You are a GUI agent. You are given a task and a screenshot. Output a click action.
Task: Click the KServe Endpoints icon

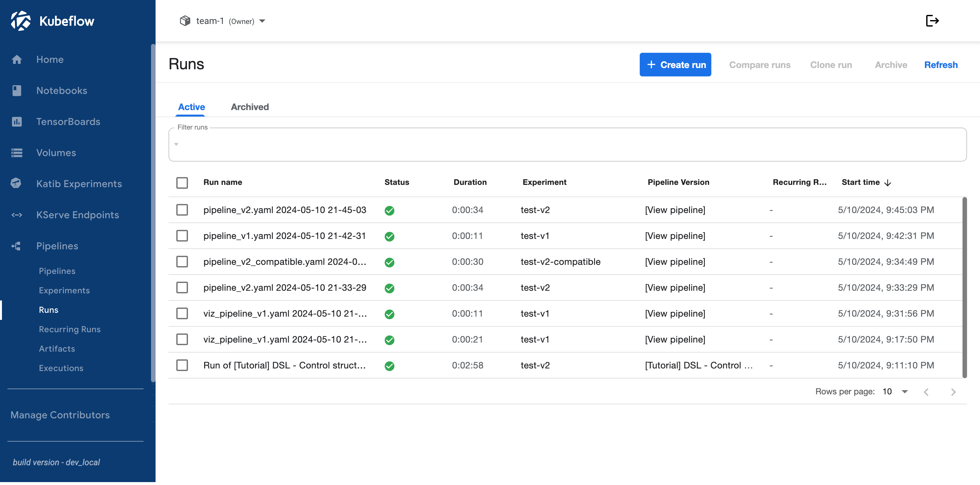(x=17, y=215)
